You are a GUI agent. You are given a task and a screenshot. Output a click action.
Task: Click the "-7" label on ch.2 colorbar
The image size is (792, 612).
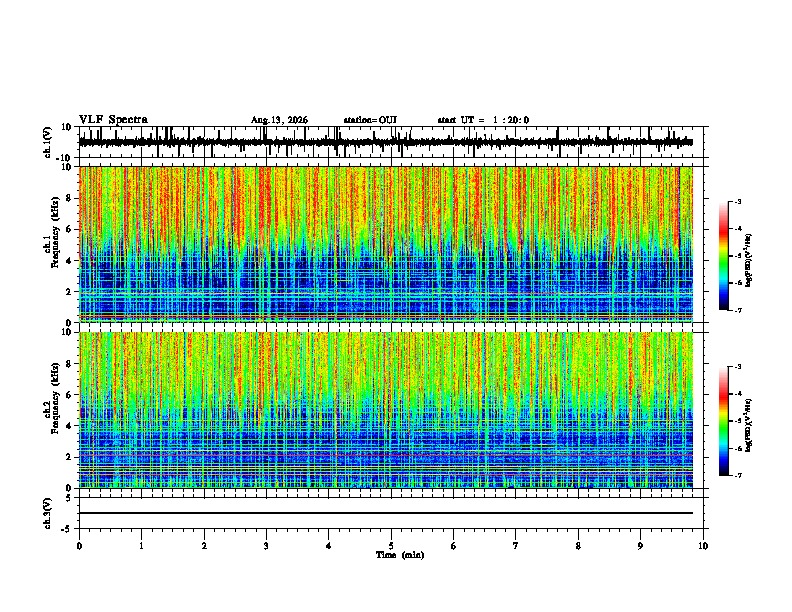[x=737, y=476]
